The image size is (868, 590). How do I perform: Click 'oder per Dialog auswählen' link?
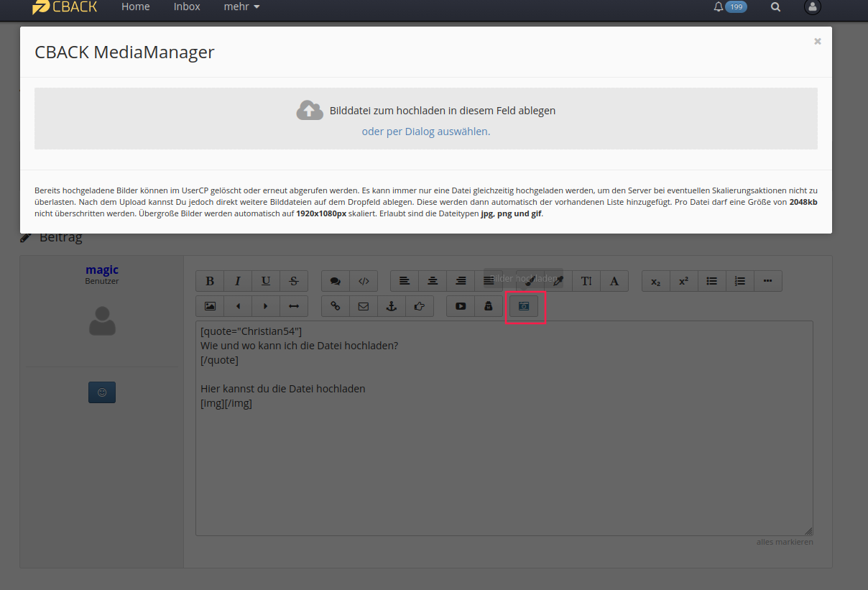tap(425, 132)
